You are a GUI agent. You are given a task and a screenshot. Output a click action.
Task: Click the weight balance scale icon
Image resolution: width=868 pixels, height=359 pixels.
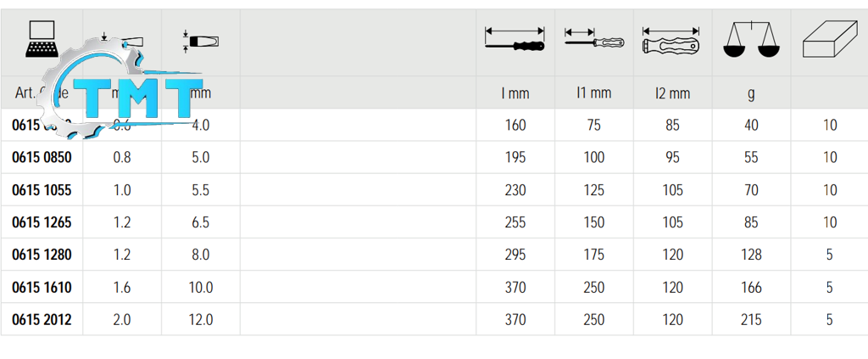coord(750,41)
